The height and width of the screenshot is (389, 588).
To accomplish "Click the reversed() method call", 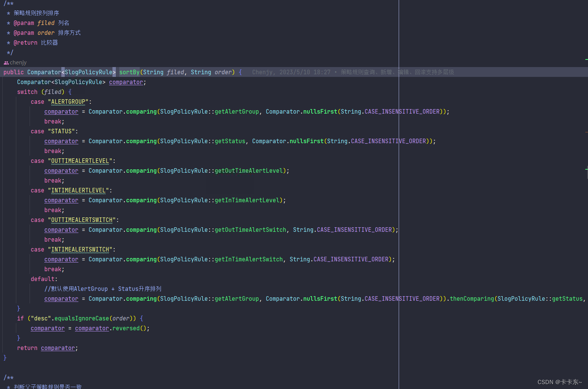I will coord(129,328).
